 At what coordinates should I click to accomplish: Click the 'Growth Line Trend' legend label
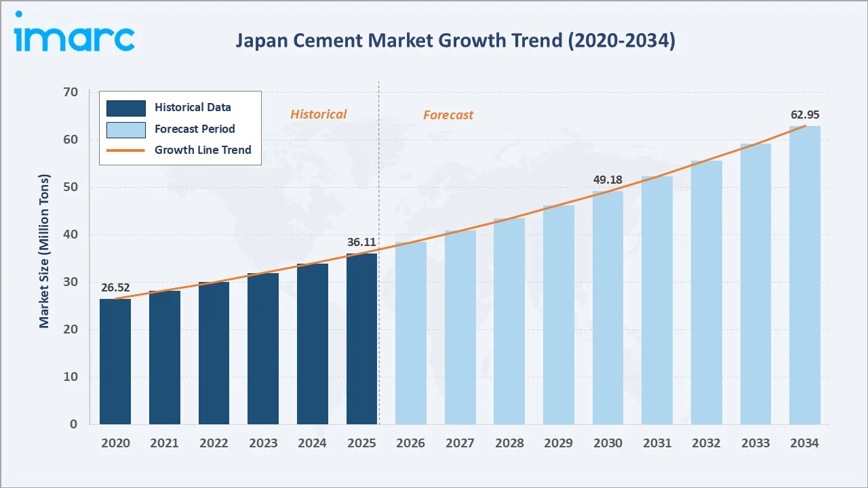[203, 150]
